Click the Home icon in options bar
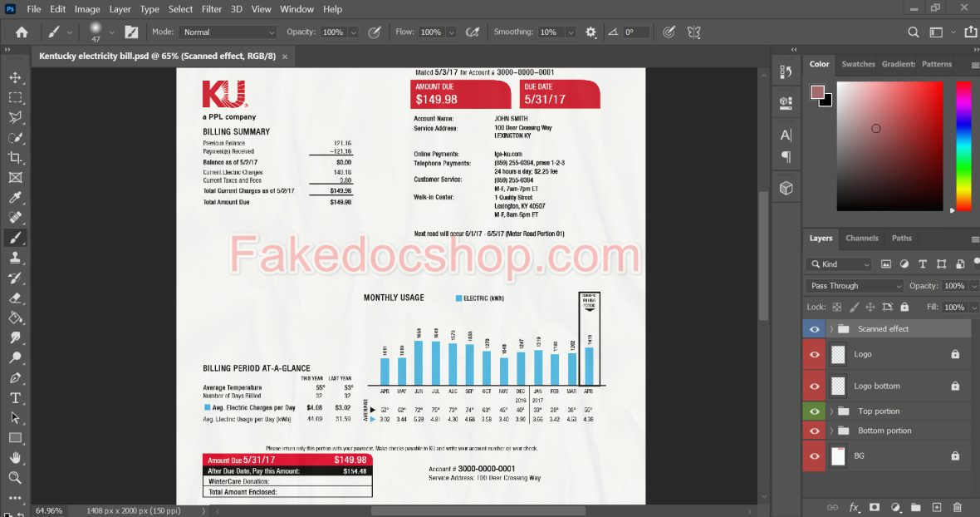980x517 pixels. point(22,32)
